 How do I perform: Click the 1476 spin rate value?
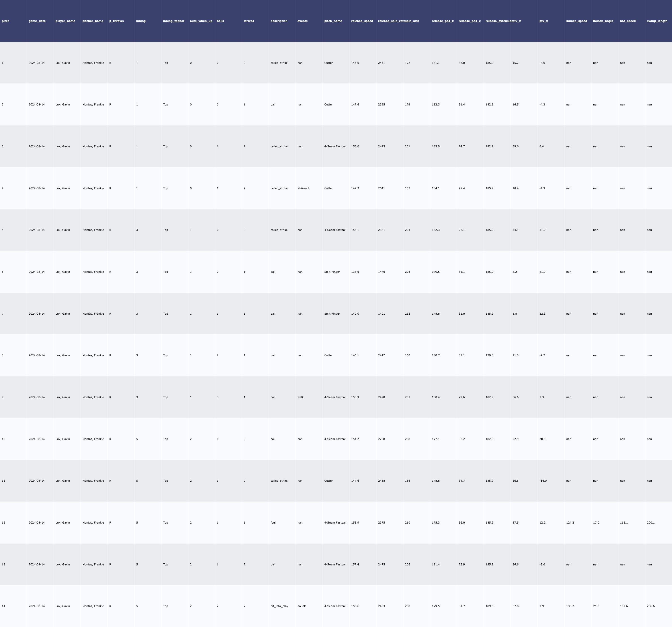(x=381, y=272)
